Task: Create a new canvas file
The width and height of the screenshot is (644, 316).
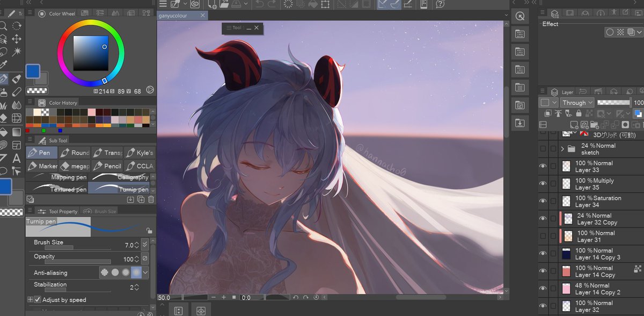Action: 214,4
